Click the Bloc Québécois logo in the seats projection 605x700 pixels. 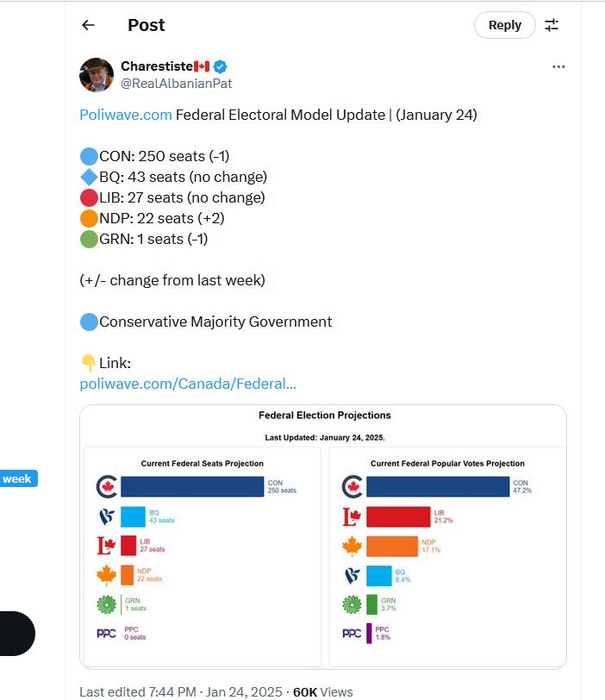(x=107, y=517)
